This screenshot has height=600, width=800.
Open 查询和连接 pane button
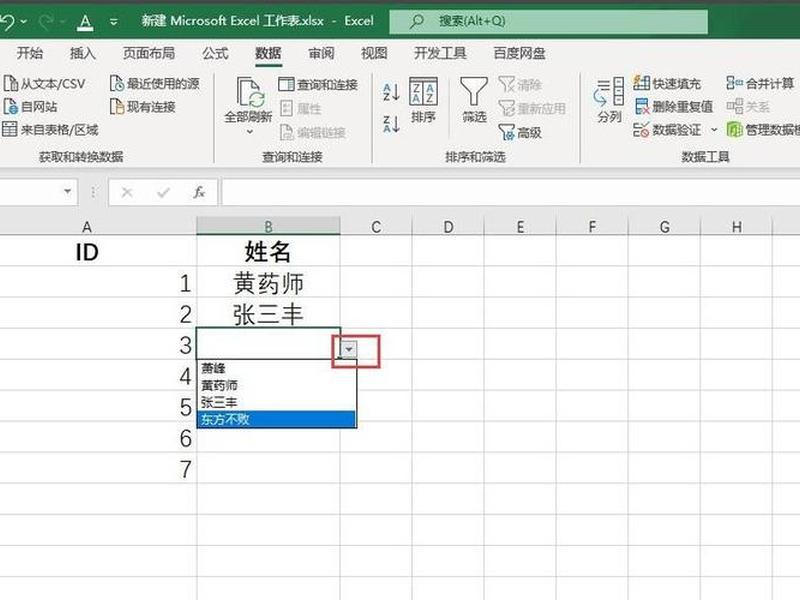tap(318, 85)
